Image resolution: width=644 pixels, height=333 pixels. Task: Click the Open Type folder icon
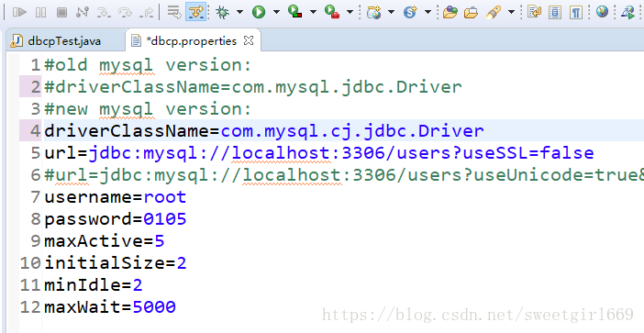(x=450, y=12)
